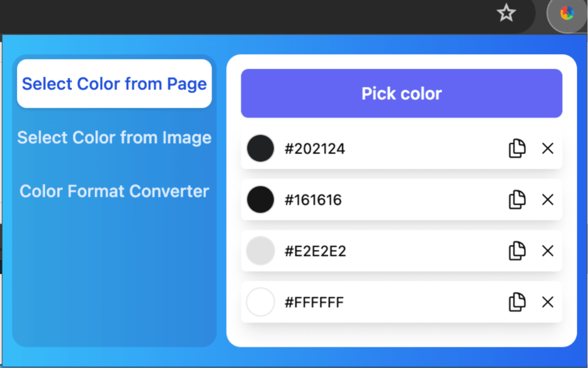Click the Pick color button
588x368 pixels.
[x=401, y=93]
